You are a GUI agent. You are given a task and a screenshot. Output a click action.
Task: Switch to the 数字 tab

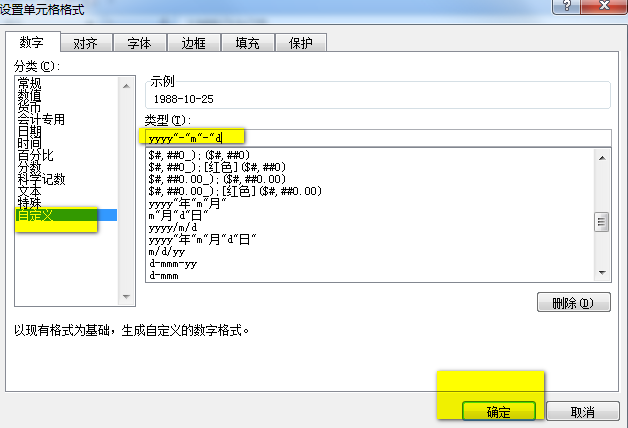pyautogui.click(x=33, y=42)
